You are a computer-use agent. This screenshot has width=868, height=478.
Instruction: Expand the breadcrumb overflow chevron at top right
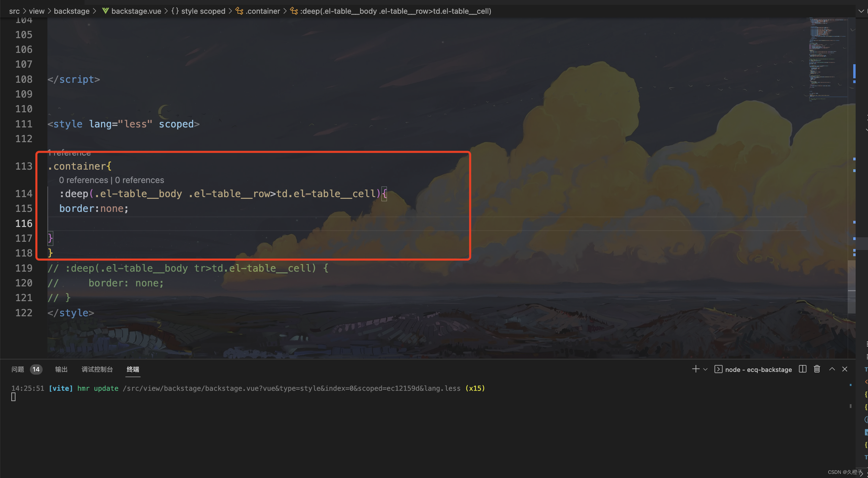[861, 11]
